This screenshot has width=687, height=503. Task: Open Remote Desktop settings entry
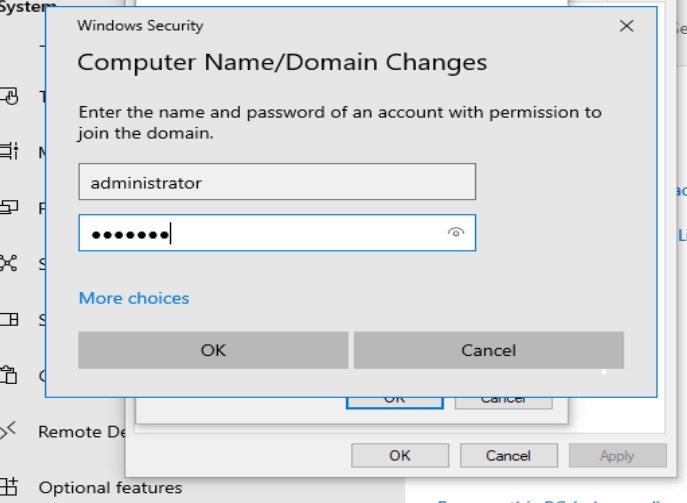(81, 432)
